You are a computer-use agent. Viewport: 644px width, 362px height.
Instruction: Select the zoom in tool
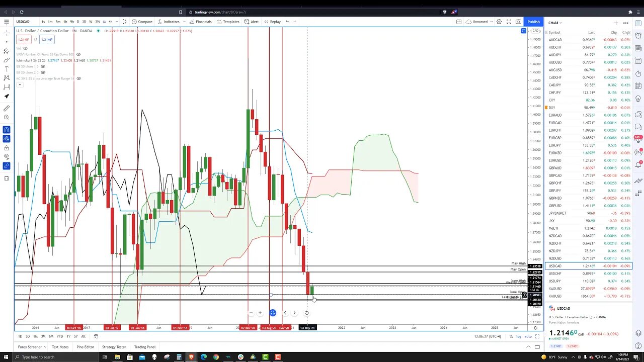tap(7, 117)
